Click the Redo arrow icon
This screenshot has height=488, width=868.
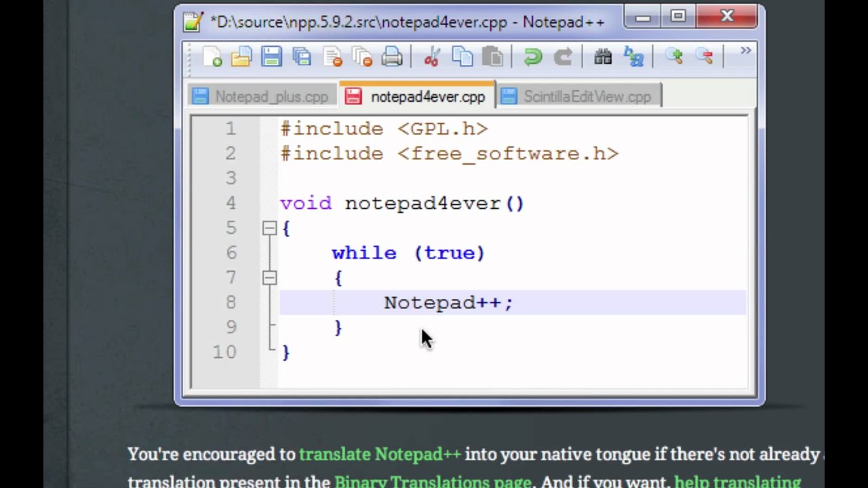point(563,57)
